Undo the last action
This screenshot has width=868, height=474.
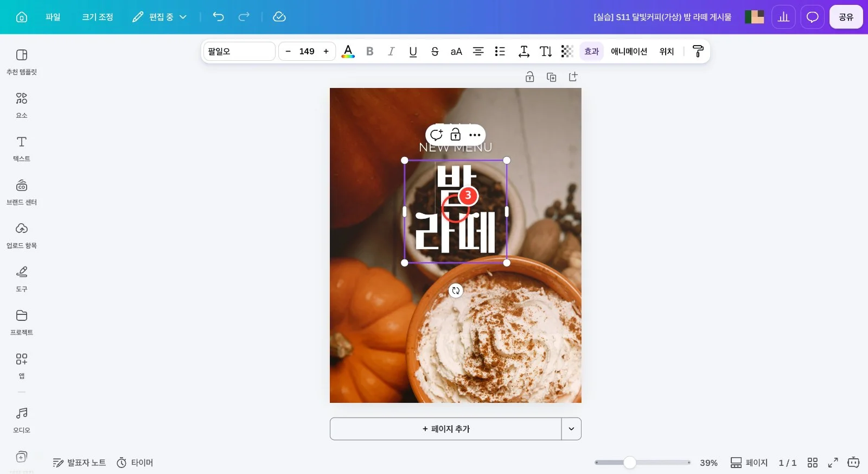tap(218, 17)
